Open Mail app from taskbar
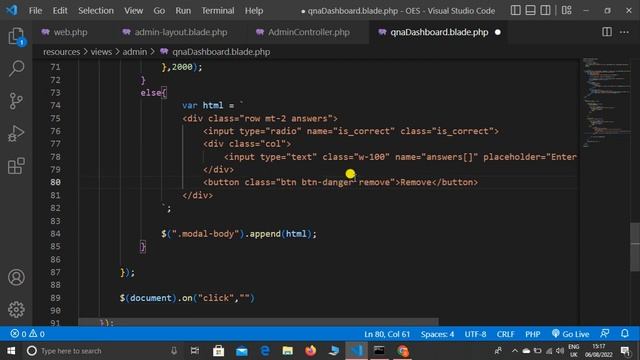 [242, 351]
